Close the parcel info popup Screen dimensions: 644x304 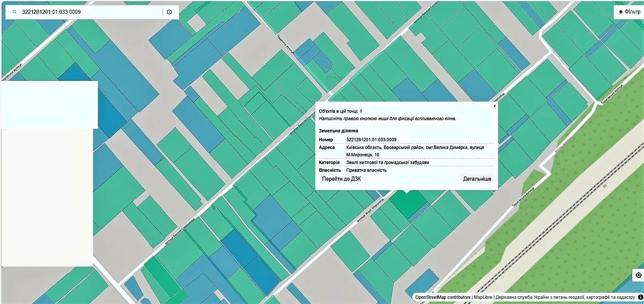coord(494,106)
